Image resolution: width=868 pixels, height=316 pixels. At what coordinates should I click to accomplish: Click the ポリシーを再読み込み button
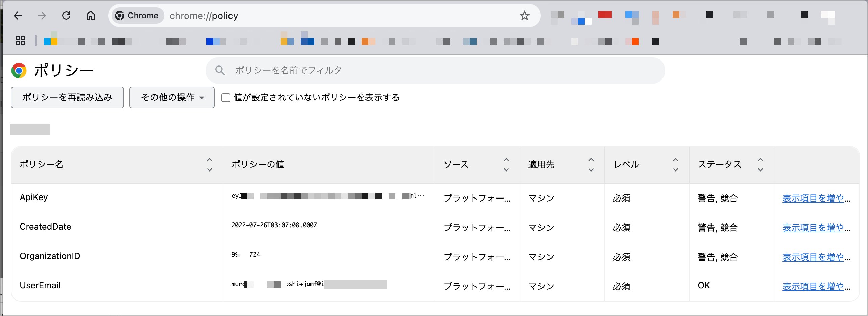click(67, 97)
